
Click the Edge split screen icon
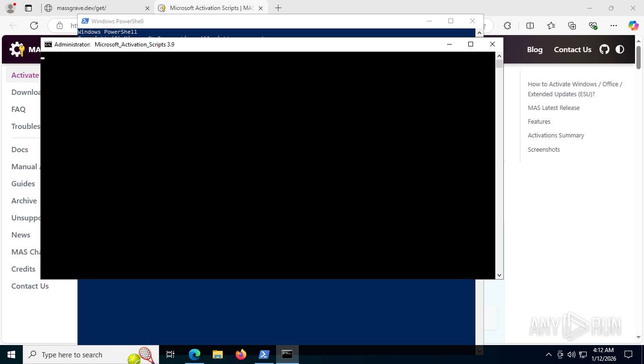530,26
